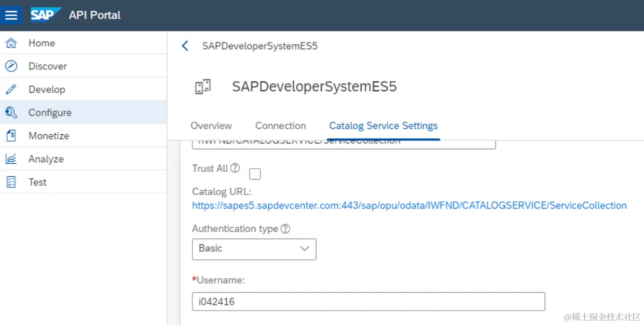Toggle the hamburger navigation menu
644x325 pixels.
coord(11,15)
